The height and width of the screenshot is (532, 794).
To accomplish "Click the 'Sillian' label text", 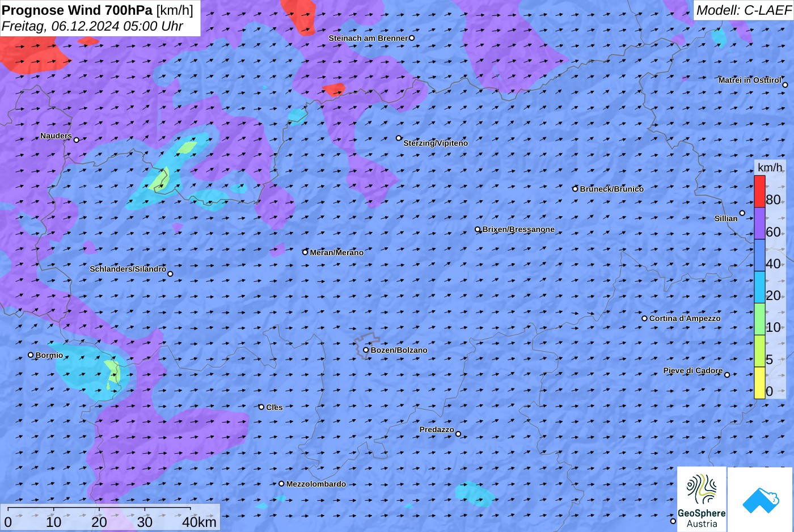I will [x=726, y=218].
